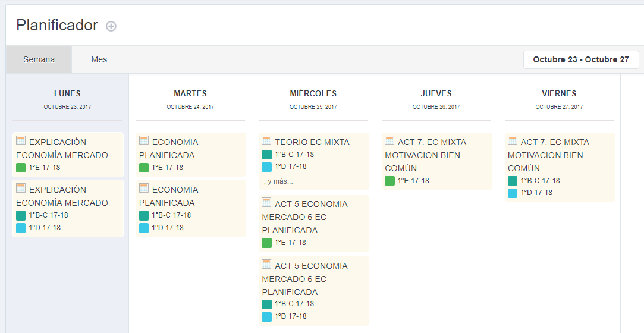Screen dimensions: 644x333
Task: Switch to the Mes tab
Action: pos(99,59)
